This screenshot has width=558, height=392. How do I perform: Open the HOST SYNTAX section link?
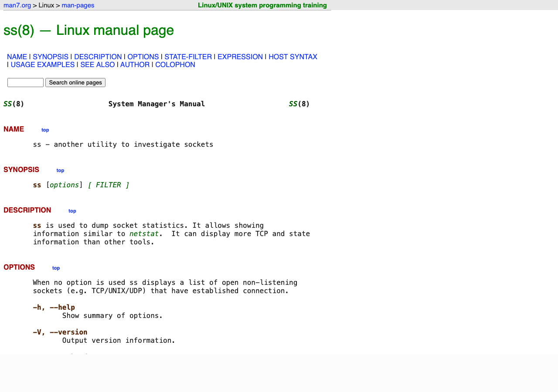point(293,57)
